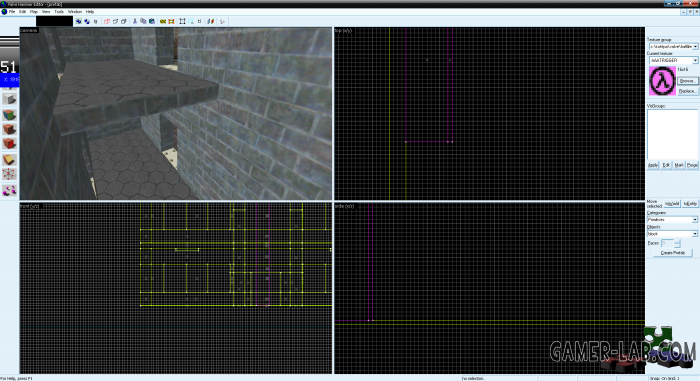The image size is (700, 381).
Task: Select the Path tool with magenta spheres
Action: click(x=9, y=191)
